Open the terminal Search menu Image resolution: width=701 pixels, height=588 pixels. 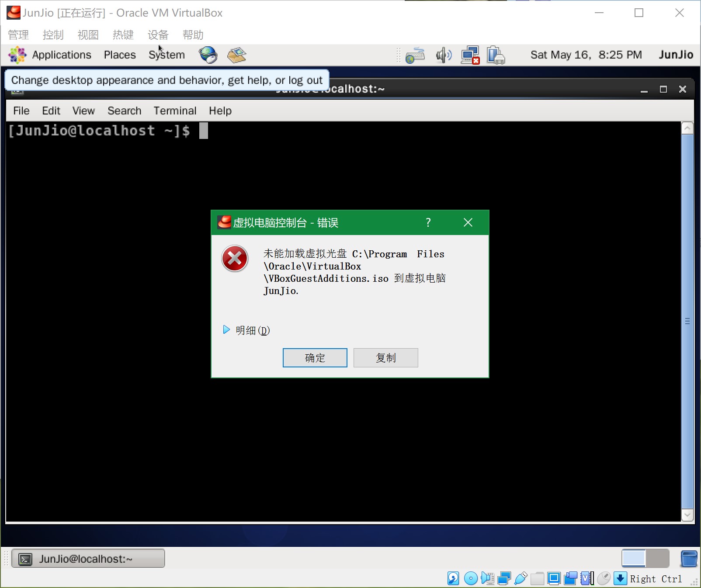tap(125, 111)
